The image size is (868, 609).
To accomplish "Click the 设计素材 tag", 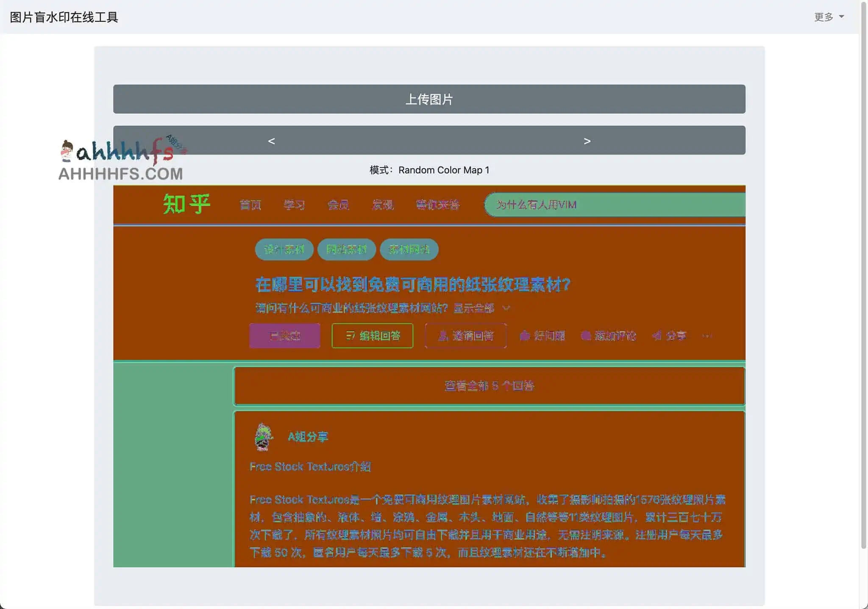I will (283, 249).
